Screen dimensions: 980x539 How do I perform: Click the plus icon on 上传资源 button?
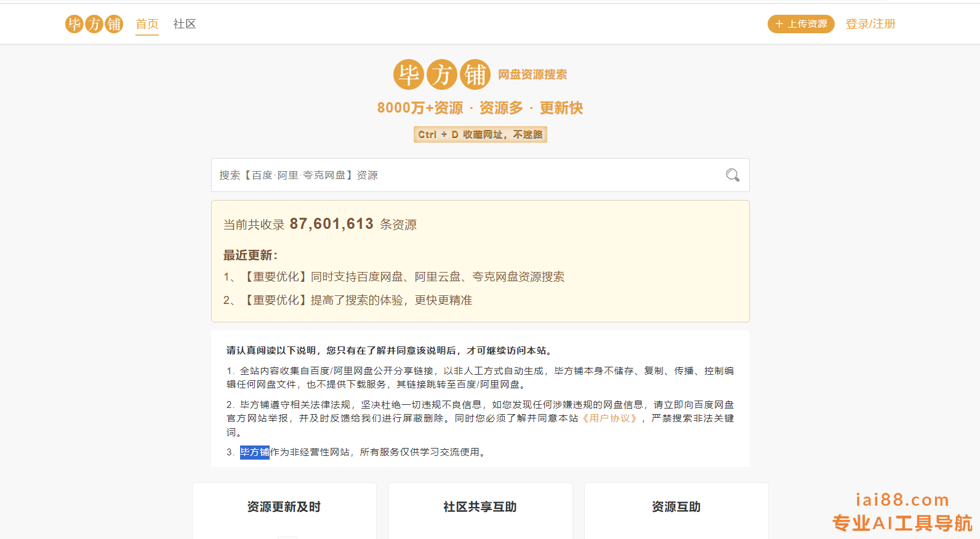(x=779, y=24)
